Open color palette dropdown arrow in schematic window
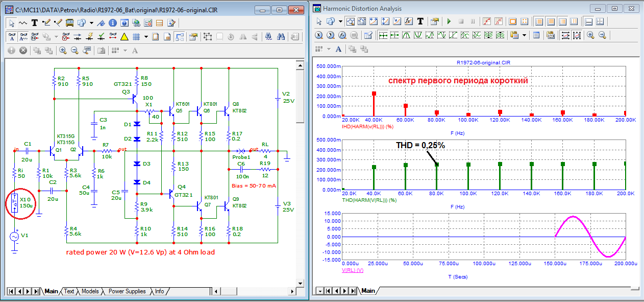 [125, 50]
